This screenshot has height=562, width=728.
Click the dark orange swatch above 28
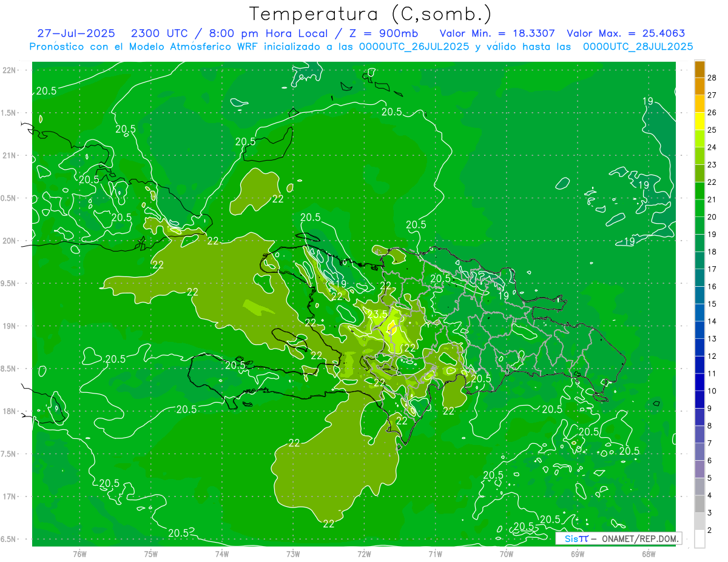tap(699, 69)
